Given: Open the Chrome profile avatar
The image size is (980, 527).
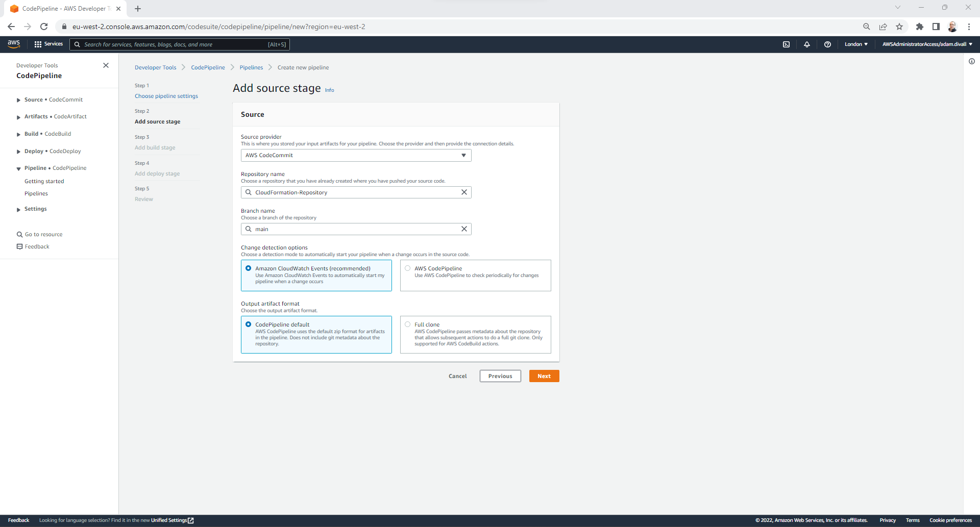Looking at the screenshot, I should (x=952, y=27).
